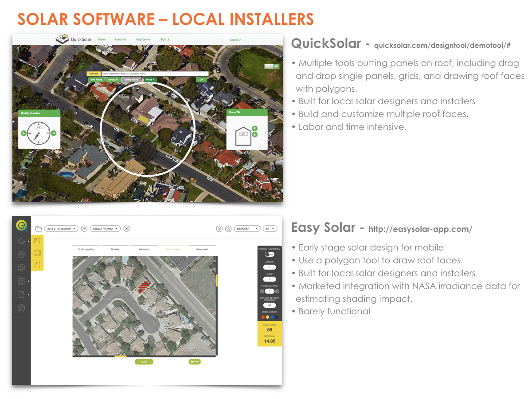The width and height of the screenshot is (532, 399).
Task: Click the house tilt diagram icon
Action: pos(243,136)
